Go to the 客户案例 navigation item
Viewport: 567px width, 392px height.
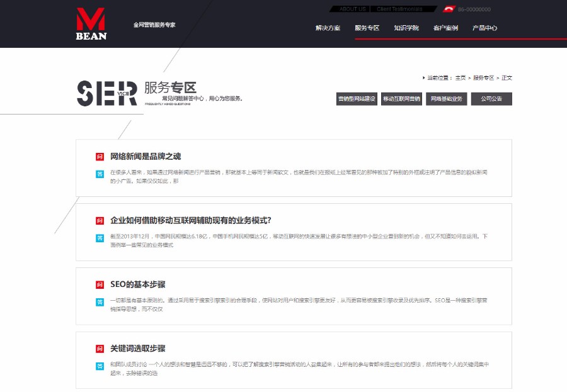(445, 28)
